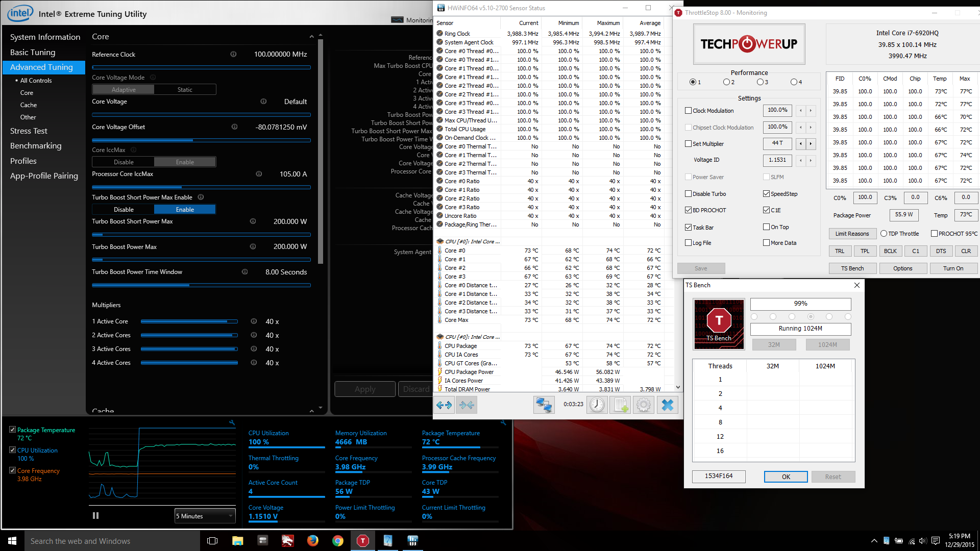Decrease Clock Modulation with left arrow
This screenshot has height=551, width=980.
pyautogui.click(x=800, y=111)
